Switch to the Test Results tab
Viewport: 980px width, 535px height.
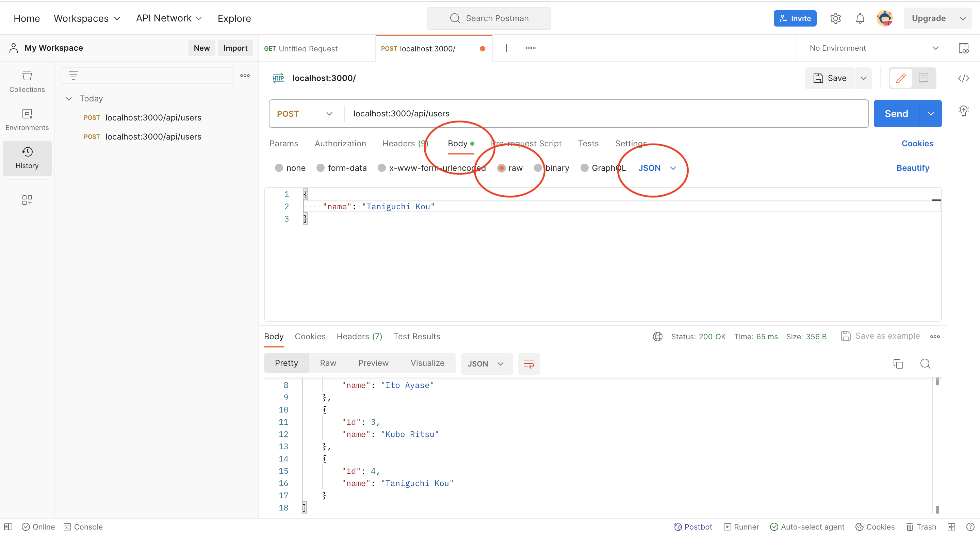(x=416, y=336)
